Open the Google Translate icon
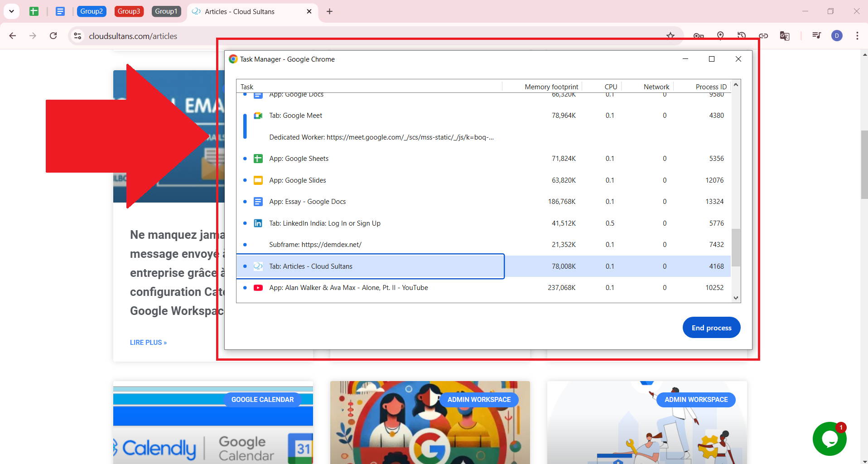Screen dimensions: 868x464 click(x=785, y=36)
